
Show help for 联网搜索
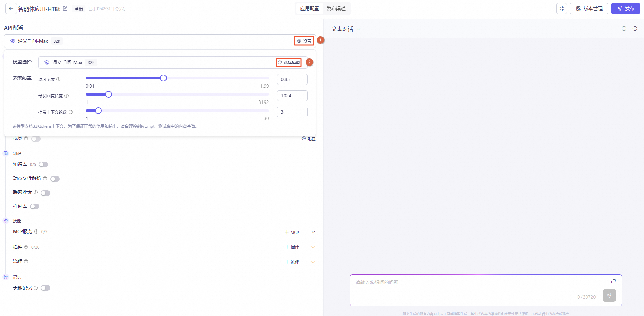pos(36,192)
